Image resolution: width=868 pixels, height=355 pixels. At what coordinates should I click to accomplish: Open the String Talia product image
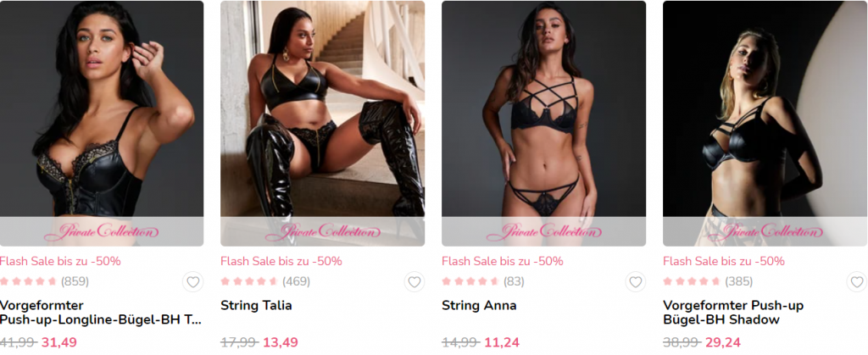pyautogui.click(x=323, y=124)
